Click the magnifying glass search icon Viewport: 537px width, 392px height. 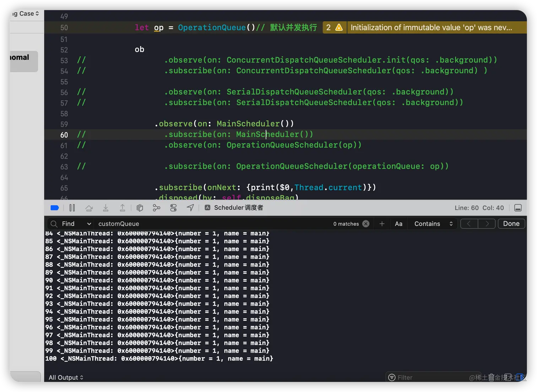click(54, 224)
